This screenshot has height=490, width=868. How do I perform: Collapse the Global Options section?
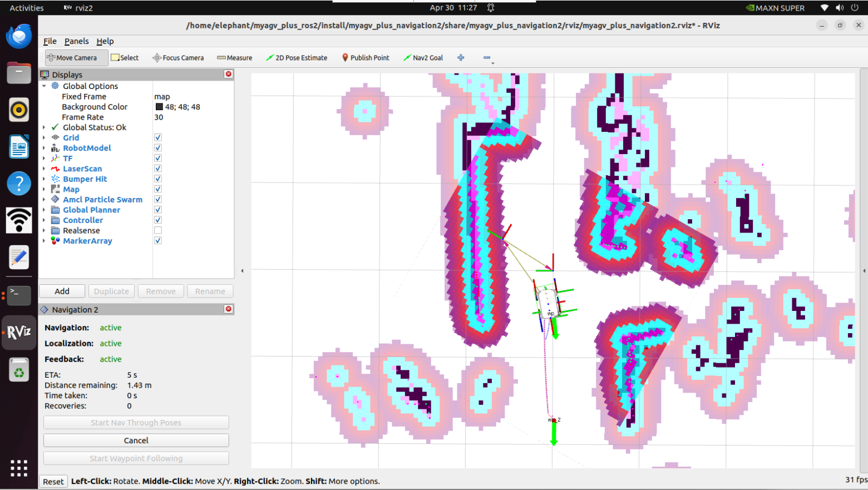point(44,86)
